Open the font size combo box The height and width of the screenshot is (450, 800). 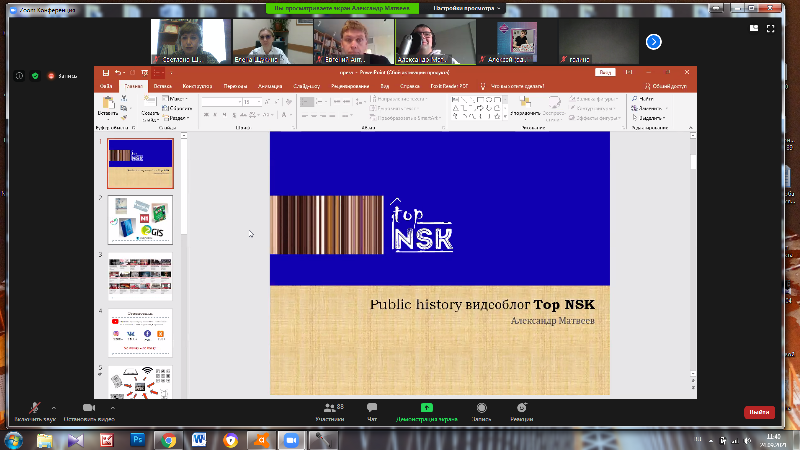point(252,102)
